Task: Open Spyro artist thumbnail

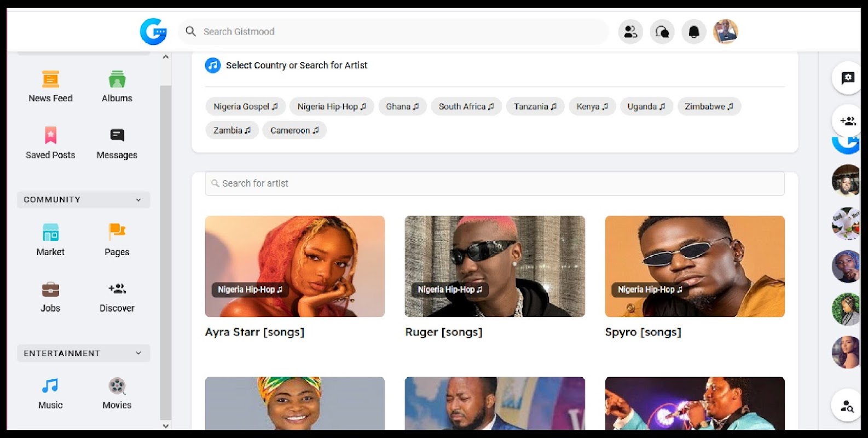Action: click(x=695, y=266)
